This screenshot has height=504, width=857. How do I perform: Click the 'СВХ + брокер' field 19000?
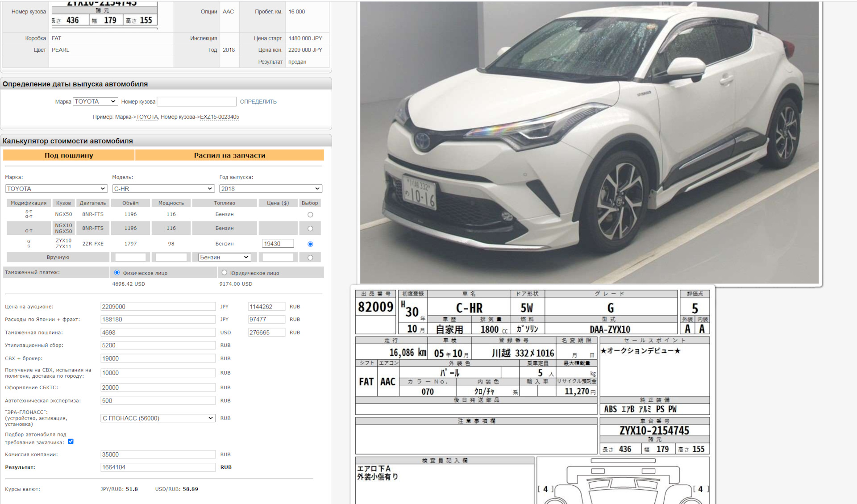point(158,358)
